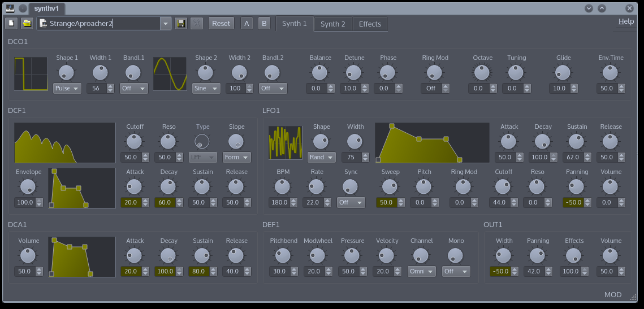
Task: Click the DEF1 Pressure knob
Action: click(352, 256)
